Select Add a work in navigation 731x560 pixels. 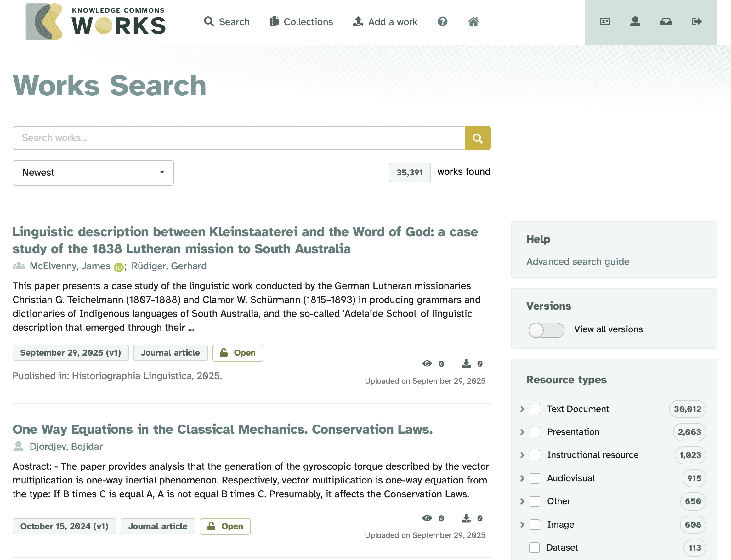point(385,22)
